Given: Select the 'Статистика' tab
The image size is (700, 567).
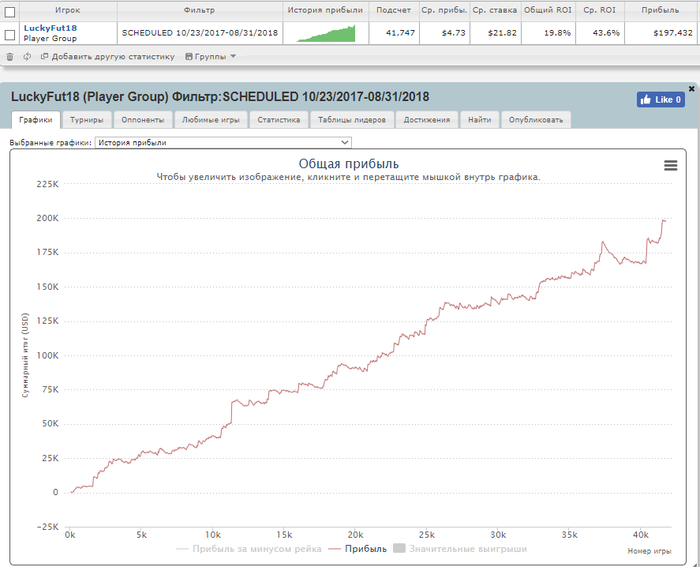Looking at the screenshot, I should coord(279,120).
